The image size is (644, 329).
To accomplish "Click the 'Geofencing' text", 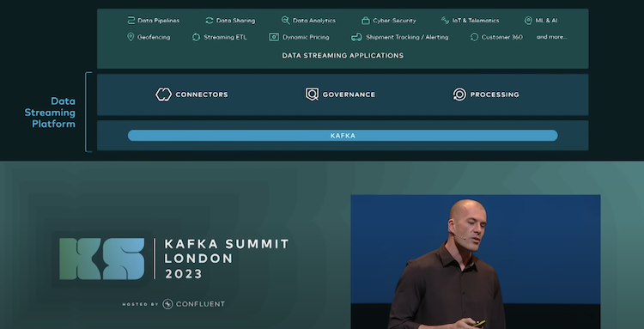I will tap(154, 38).
